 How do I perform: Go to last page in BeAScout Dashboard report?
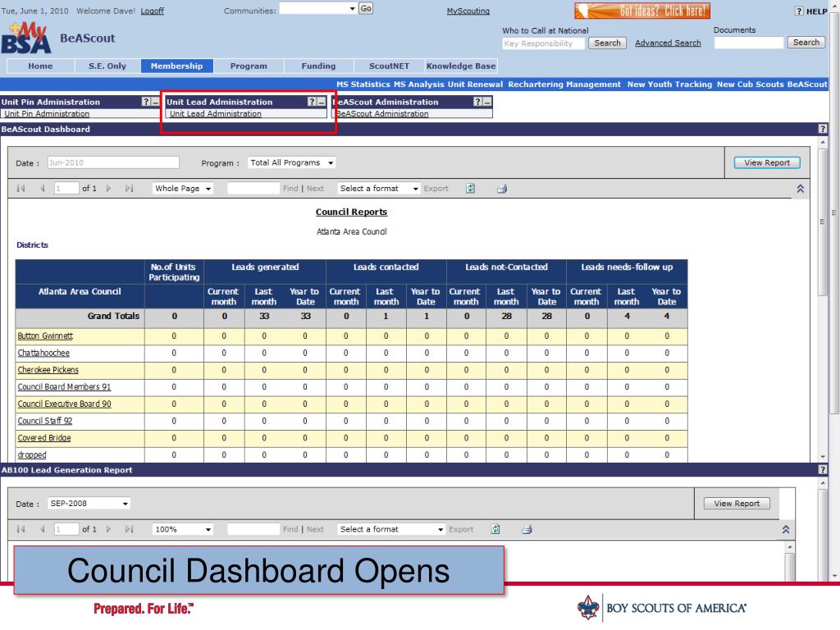pos(129,189)
